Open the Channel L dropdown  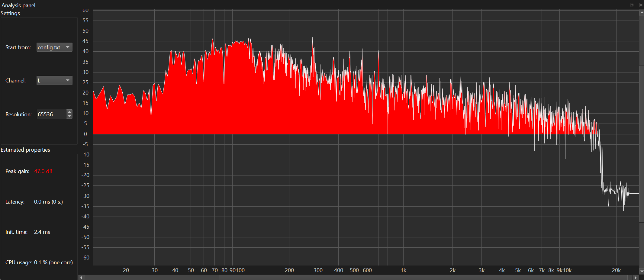coord(54,80)
